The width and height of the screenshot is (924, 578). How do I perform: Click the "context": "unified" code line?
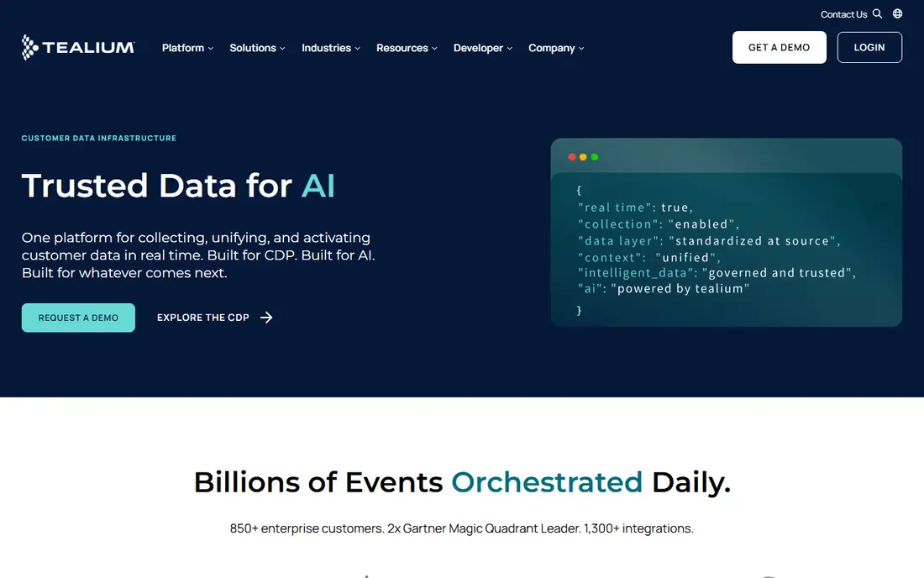point(648,257)
